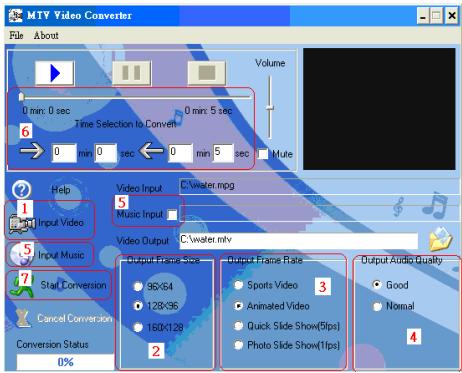Select 128X96 frame size
The width and height of the screenshot is (462, 373).
(138, 306)
